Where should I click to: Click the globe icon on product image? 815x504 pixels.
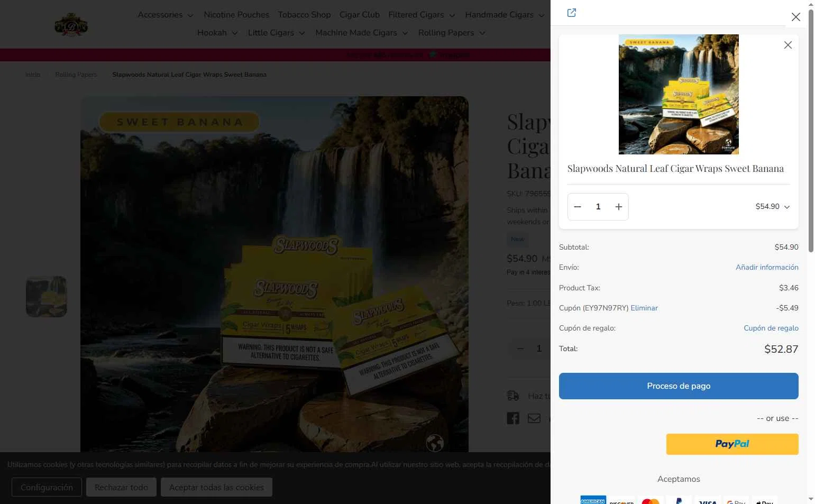(435, 443)
